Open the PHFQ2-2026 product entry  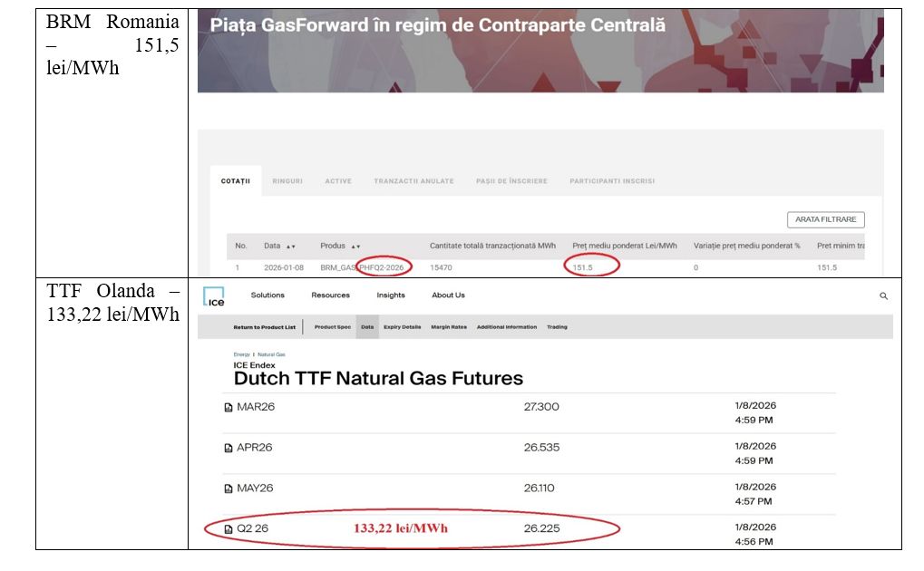click(x=381, y=266)
